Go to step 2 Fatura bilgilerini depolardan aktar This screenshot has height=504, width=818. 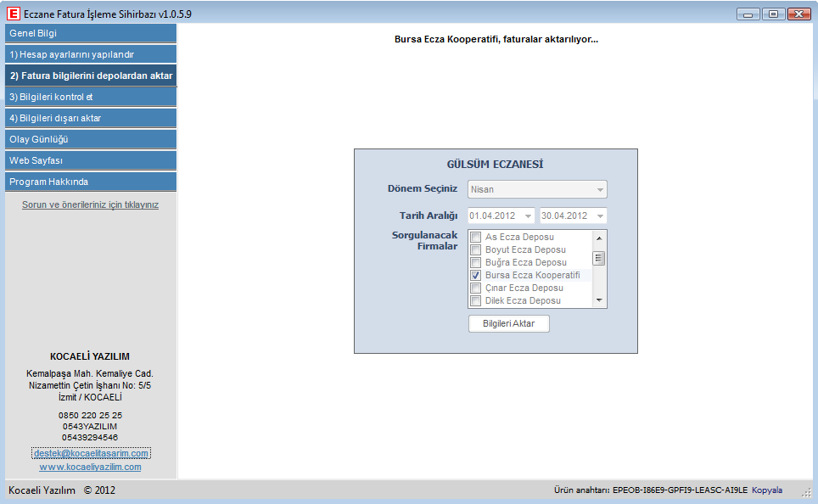91,76
